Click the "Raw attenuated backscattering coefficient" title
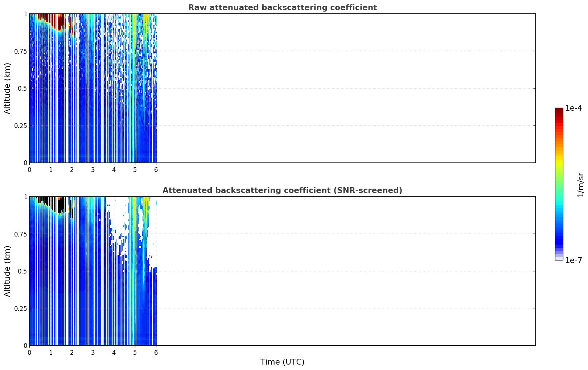Screen dimensions: 588x370 click(x=282, y=8)
